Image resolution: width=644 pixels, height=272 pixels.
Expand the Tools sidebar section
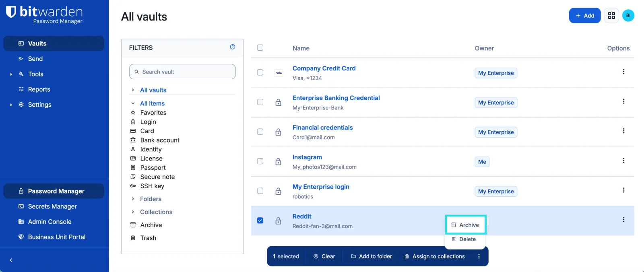click(11, 74)
